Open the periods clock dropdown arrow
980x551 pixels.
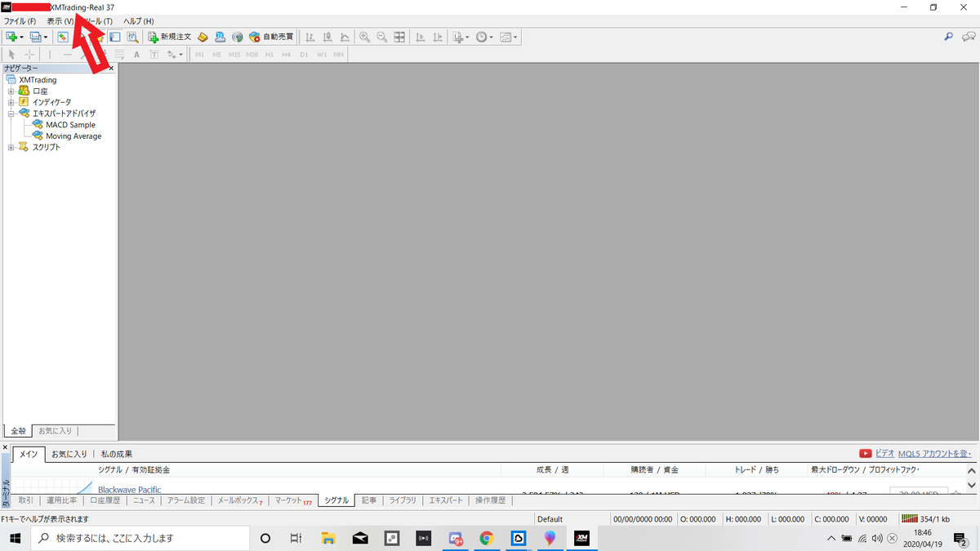[491, 38]
